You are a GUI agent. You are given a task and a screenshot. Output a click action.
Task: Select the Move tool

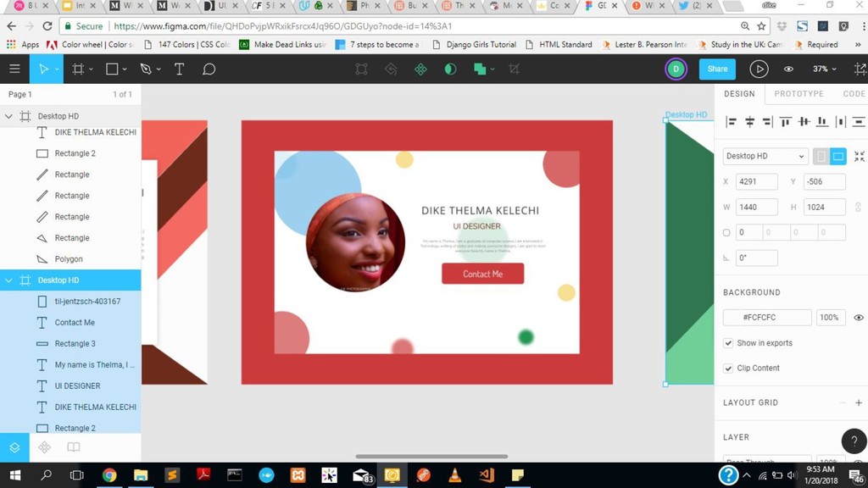(x=43, y=69)
